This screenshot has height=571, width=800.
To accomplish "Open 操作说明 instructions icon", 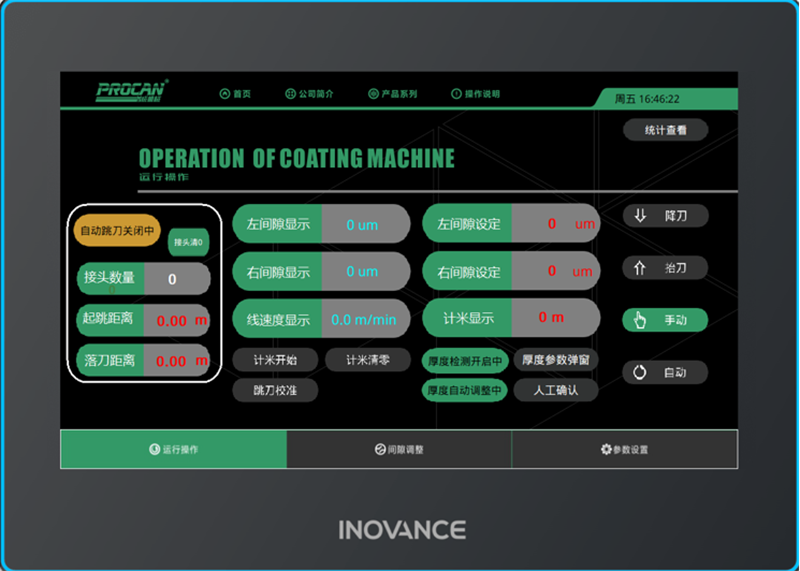I will tap(456, 94).
